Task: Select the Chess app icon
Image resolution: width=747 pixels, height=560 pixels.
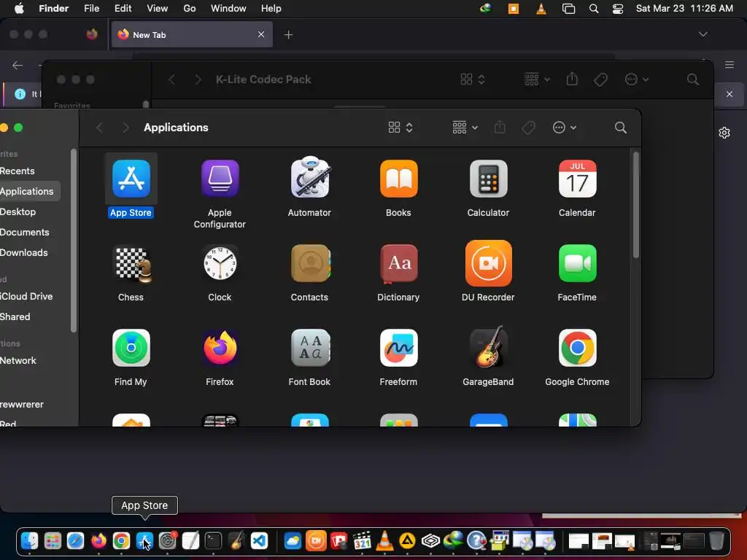Action: coord(133,264)
